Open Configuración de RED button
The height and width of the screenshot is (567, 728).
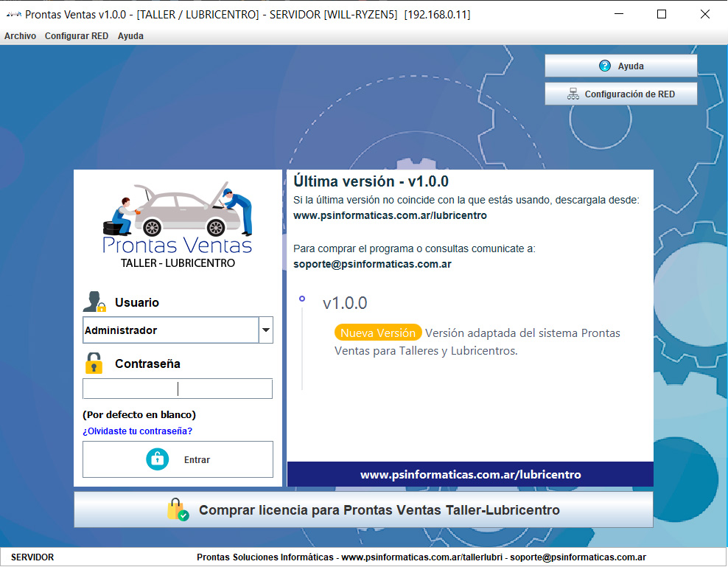tap(620, 94)
